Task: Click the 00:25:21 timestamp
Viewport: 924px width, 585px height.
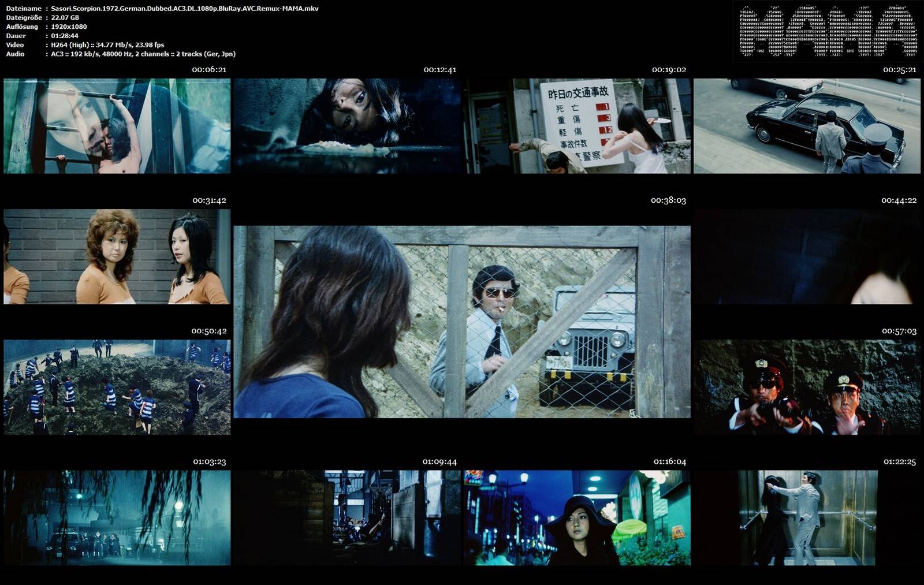Action: tap(900, 70)
